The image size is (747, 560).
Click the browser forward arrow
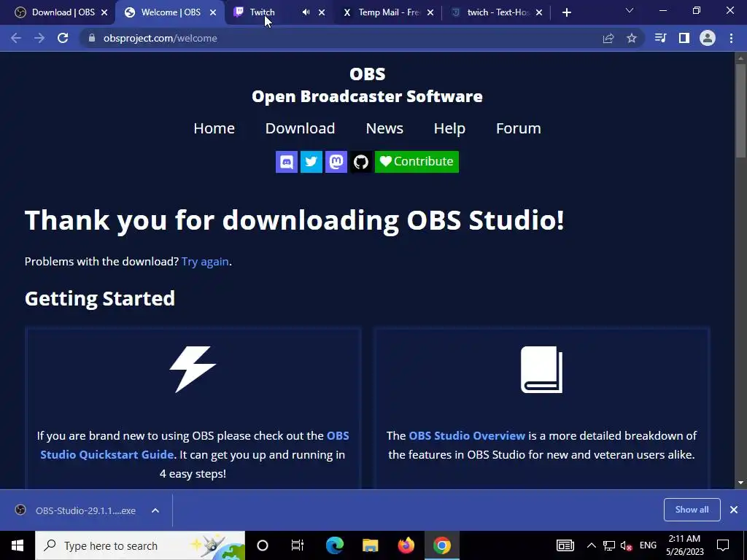point(39,38)
